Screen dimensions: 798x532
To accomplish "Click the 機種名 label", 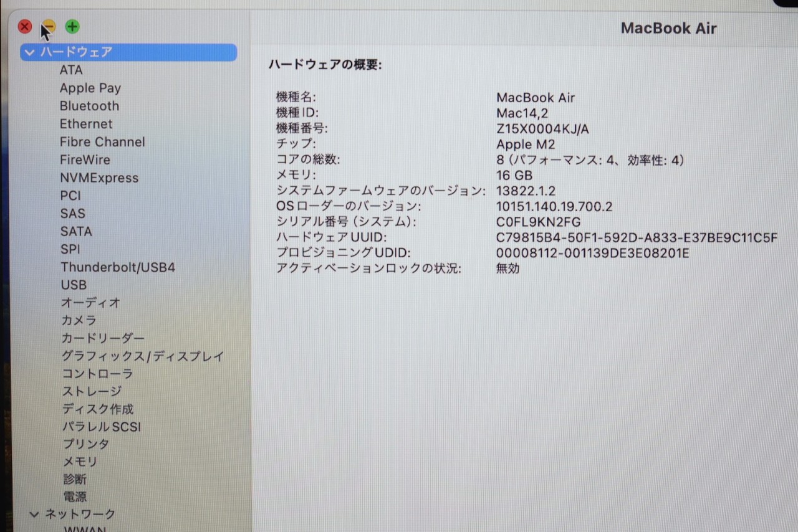I will click(296, 98).
